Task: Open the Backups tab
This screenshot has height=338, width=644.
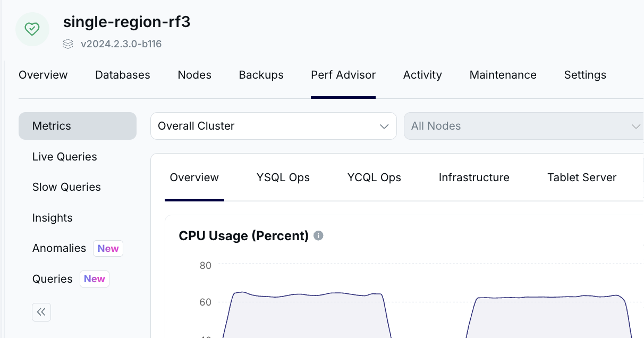Action: [261, 75]
